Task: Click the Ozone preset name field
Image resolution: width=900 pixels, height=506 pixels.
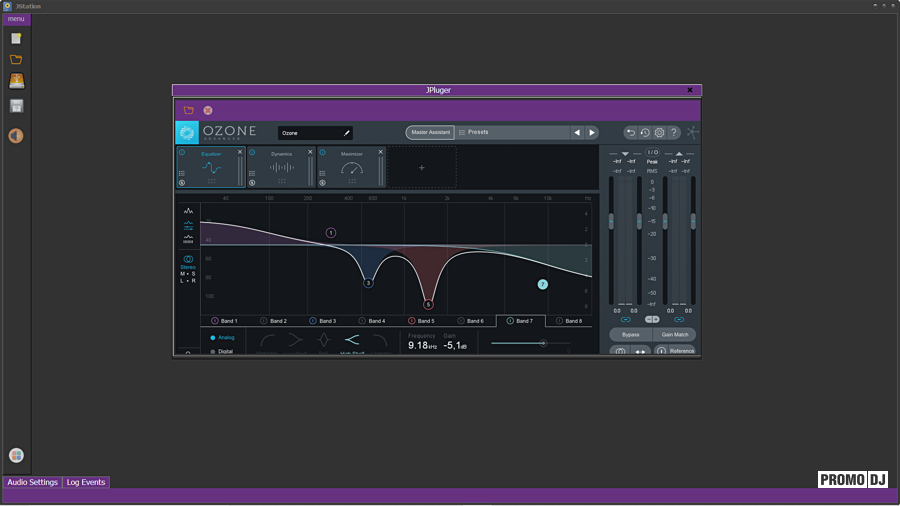Action: (315, 133)
